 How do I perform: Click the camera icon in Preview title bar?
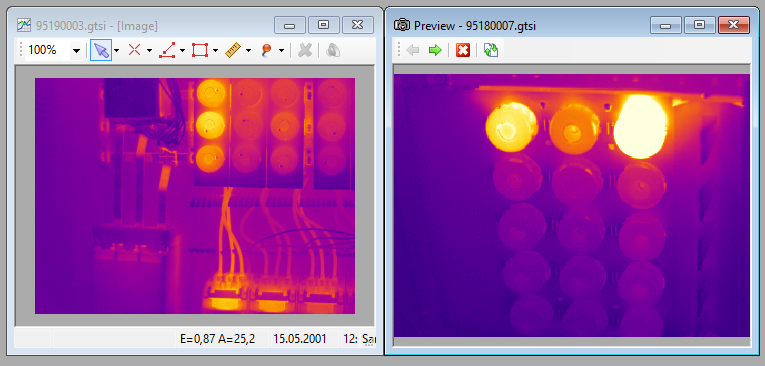(402, 25)
